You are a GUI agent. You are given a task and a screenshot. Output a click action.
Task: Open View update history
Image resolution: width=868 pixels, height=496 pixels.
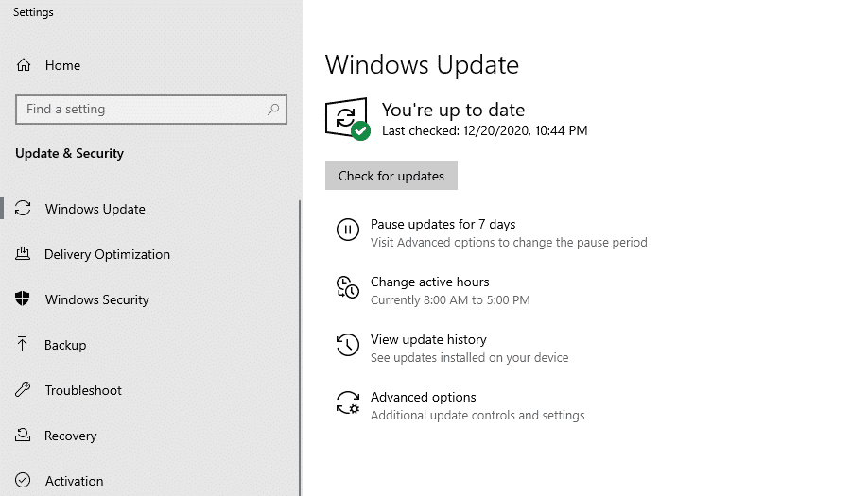tap(428, 339)
